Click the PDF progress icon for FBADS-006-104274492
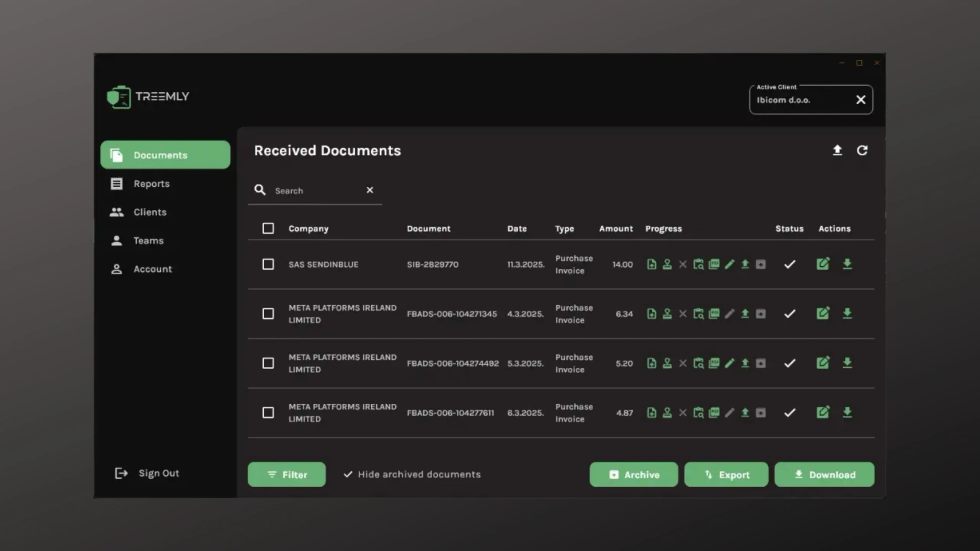Viewport: 980px width, 551px height. [714, 363]
